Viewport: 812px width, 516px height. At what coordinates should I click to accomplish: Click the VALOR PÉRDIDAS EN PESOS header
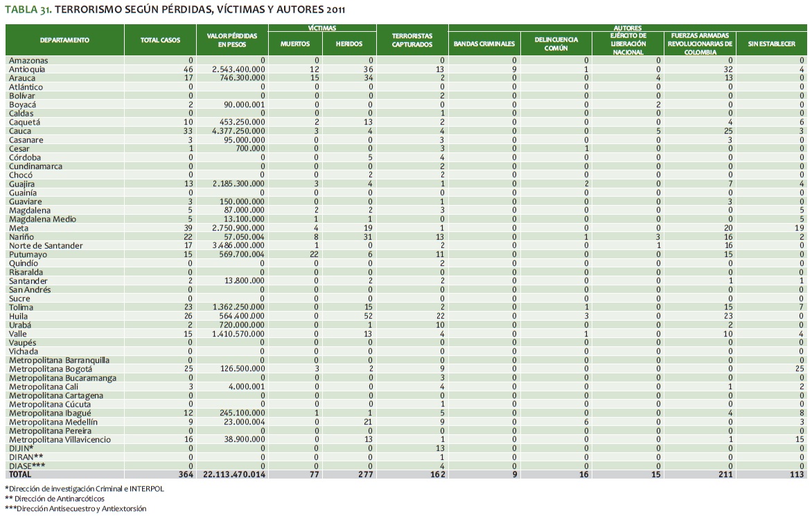click(x=232, y=39)
